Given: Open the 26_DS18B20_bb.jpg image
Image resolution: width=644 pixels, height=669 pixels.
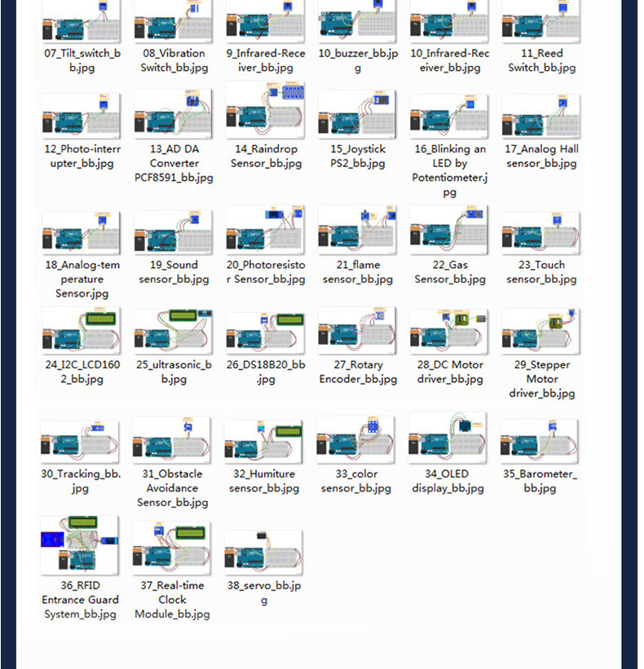Looking at the screenshot, I should click(x=266, y=332).
